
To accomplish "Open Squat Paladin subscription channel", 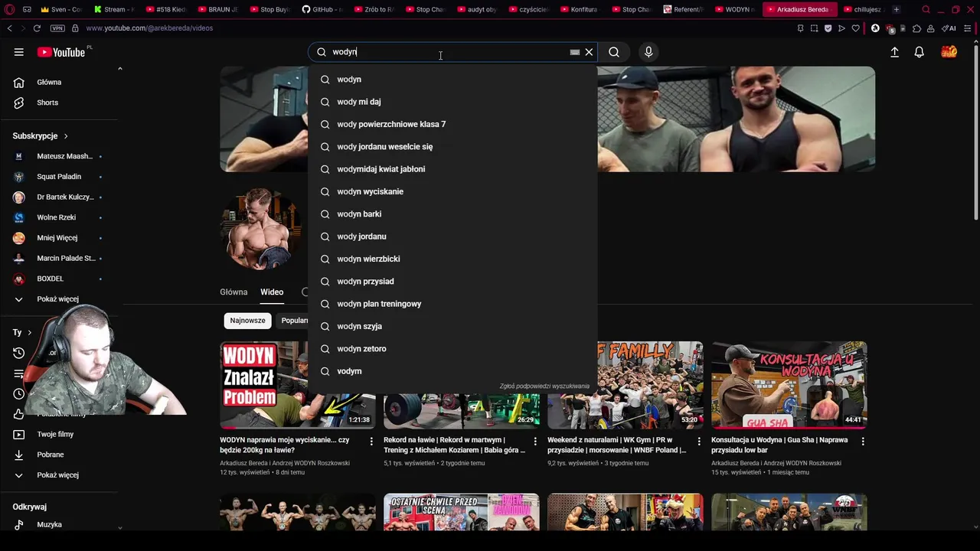I will coord(60,177).
